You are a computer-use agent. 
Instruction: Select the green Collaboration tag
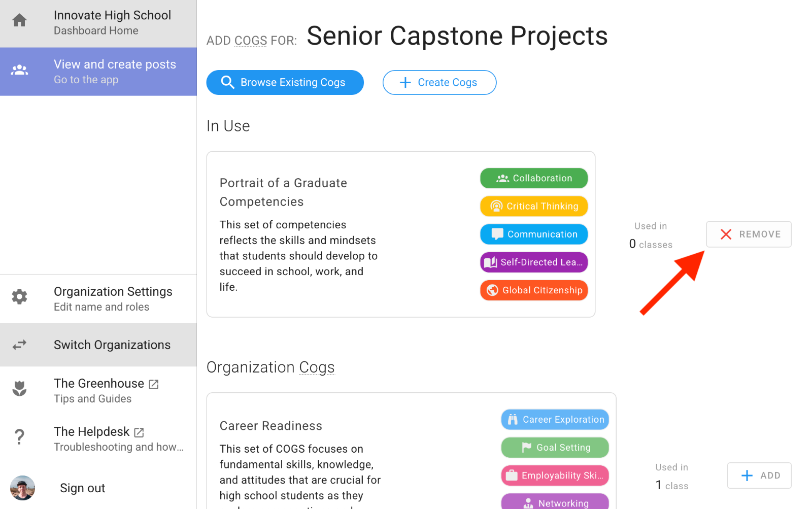534,178
